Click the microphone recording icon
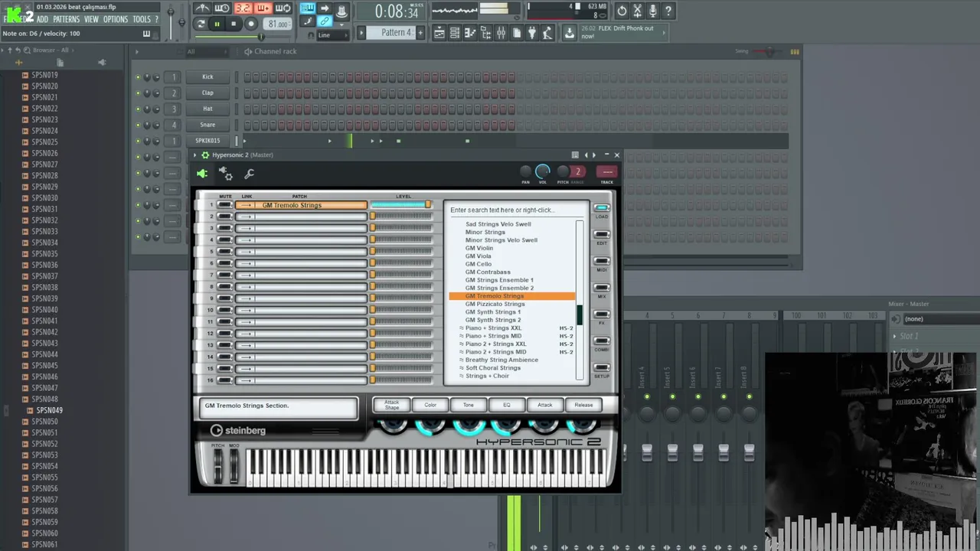Image resolution: width=980 pixels, height=551 pixels. [x=653, y=11]
